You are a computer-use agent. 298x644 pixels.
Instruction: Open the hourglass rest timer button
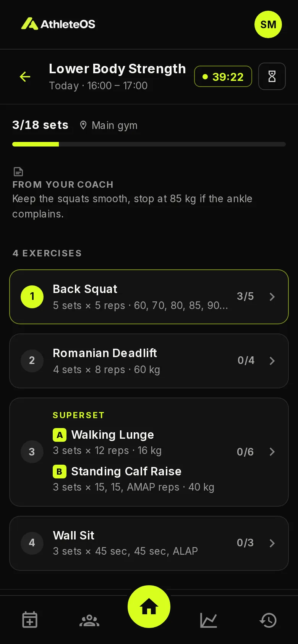[x=272, y=76]
